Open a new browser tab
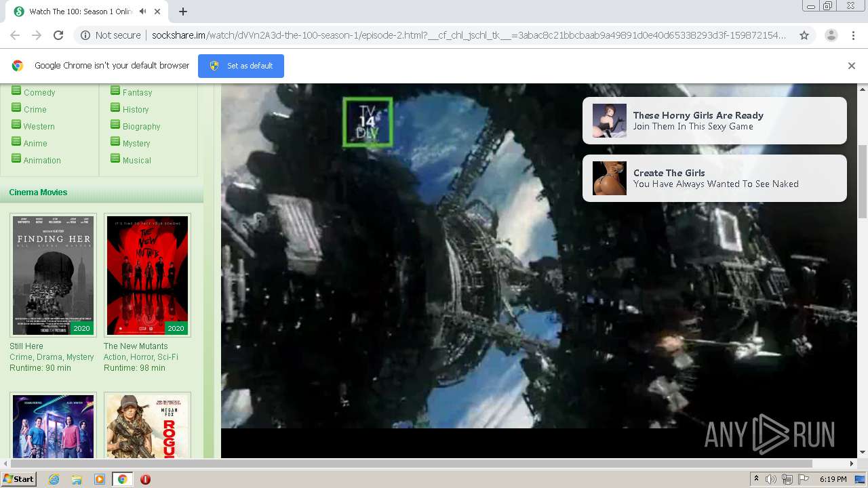Screen dimensions: 868x488 (183, 12)
